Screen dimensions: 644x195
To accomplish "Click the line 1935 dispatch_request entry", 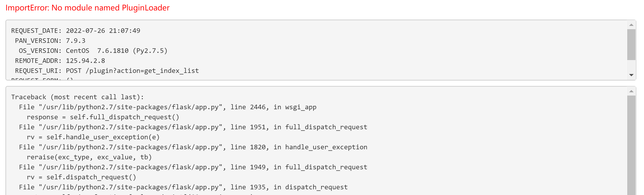I will click(183, 187).
